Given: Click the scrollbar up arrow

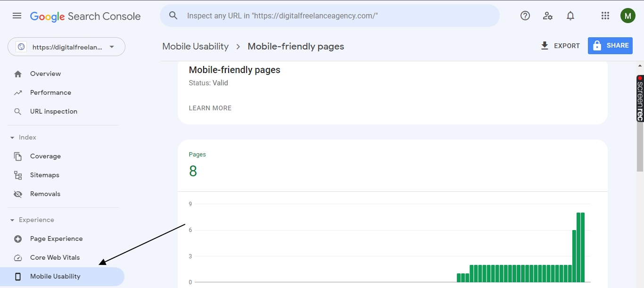Looking at the screenshot, I should 640,66.
